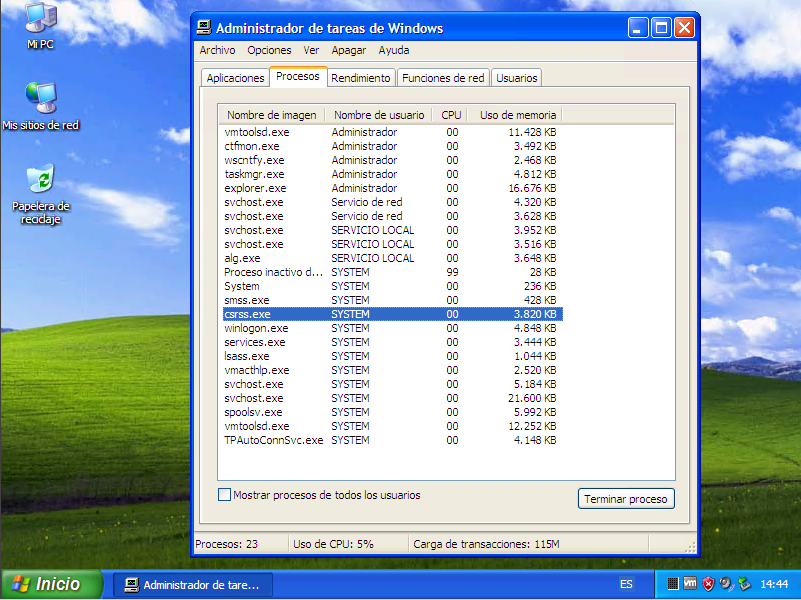Select the svchost.exe process using 3.952 KB
This screenshot has width=801, height=600.
[x=392, y=230]
